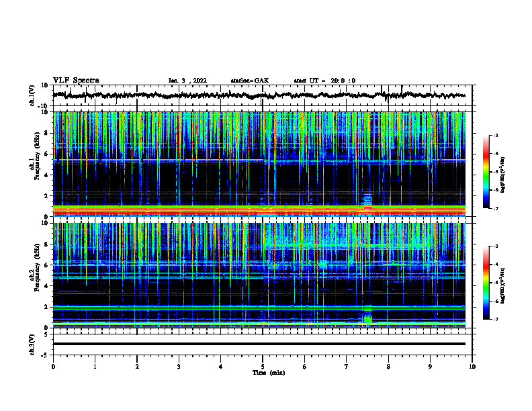Image resolution: width=532 pixels, height=411 pixels.
Task: Click the 8 kHz emission band in ch.2 spectrogram
Action: point(346,245)
